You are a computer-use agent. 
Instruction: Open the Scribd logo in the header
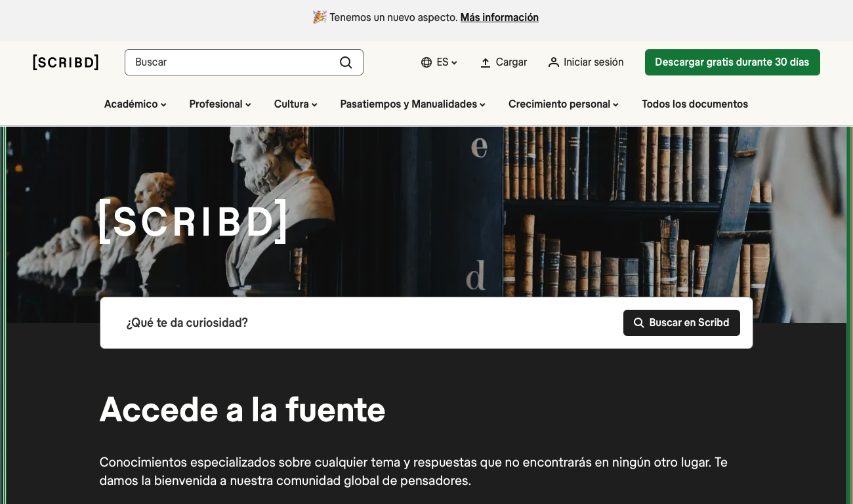point(66,62)
